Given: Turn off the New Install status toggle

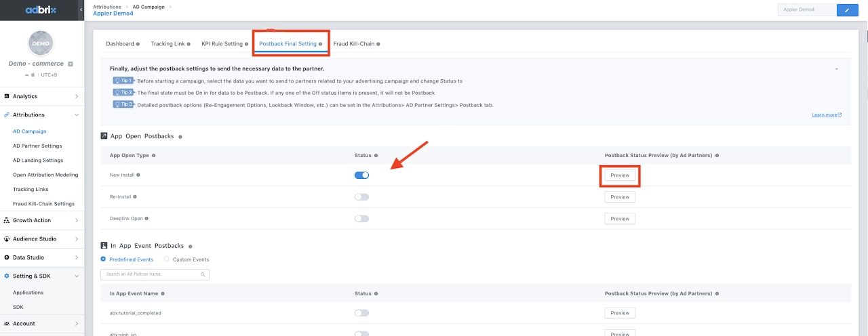Looking at the screenshot, I should (x=361, y=175).
